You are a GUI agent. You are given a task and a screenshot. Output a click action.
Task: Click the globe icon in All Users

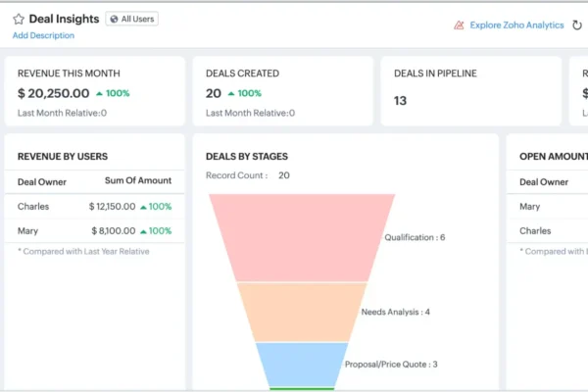coord(114,20)
